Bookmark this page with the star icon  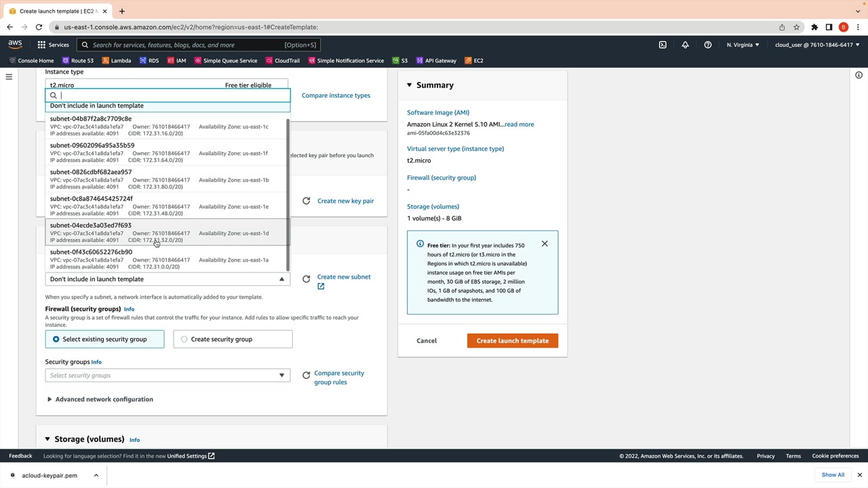point(797,27)
